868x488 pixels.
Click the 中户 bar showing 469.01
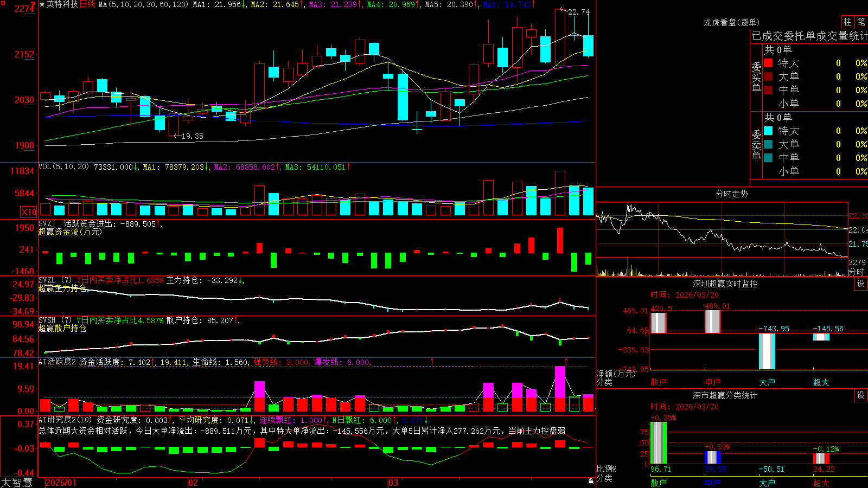tap(712, 322)
